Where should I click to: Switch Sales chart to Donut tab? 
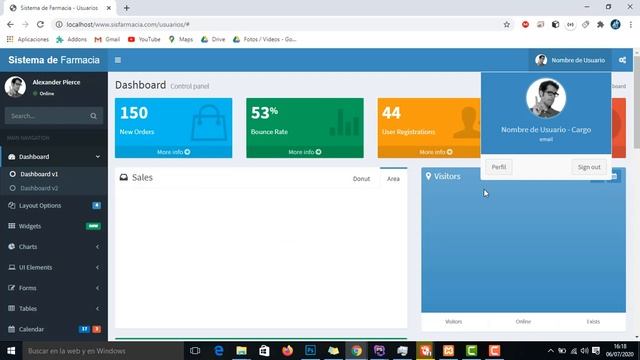pos(361,179)
